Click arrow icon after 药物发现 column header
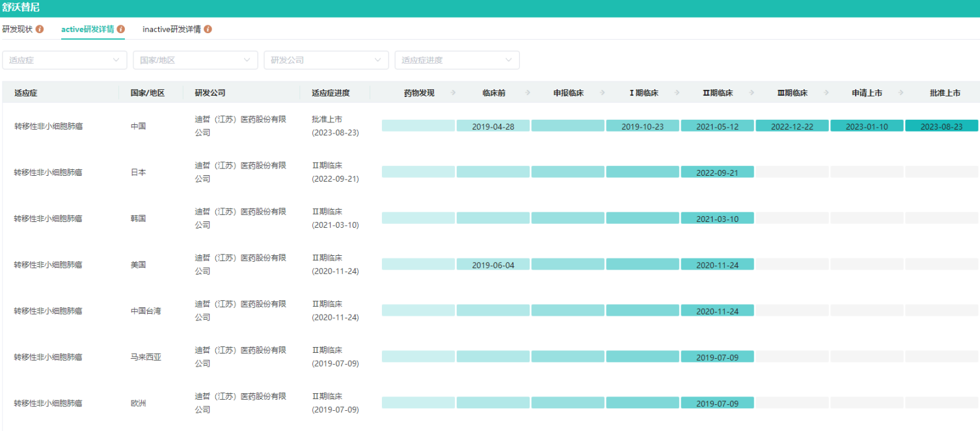The width and height of the screenshot is (980, 431). pos(454,93)
